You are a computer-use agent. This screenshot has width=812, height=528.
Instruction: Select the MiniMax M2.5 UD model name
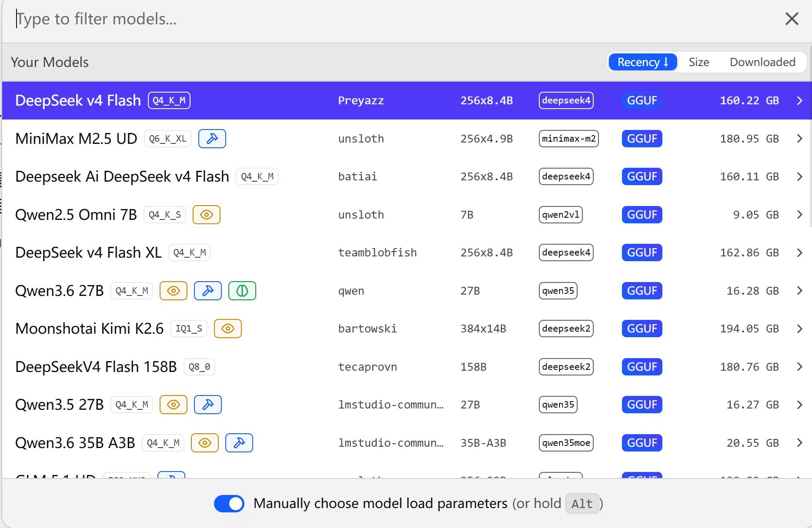click(x=76, y=139)
